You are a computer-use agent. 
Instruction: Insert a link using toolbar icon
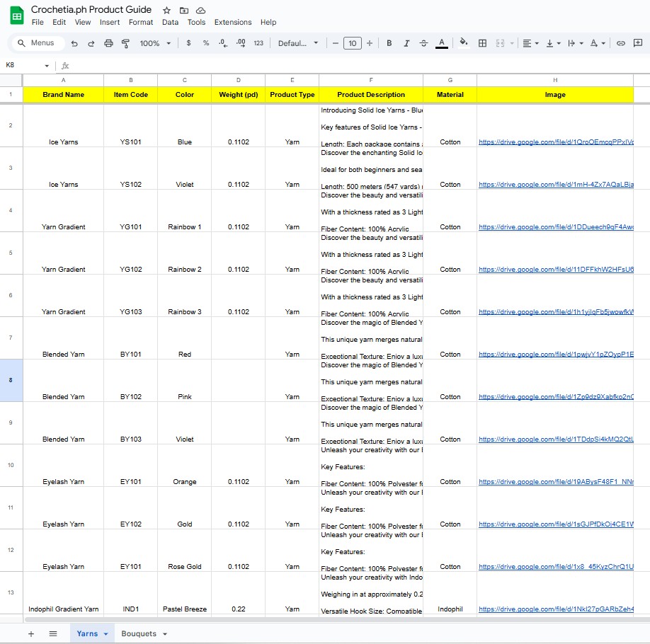pyautogui.click(x=620, y=43)
